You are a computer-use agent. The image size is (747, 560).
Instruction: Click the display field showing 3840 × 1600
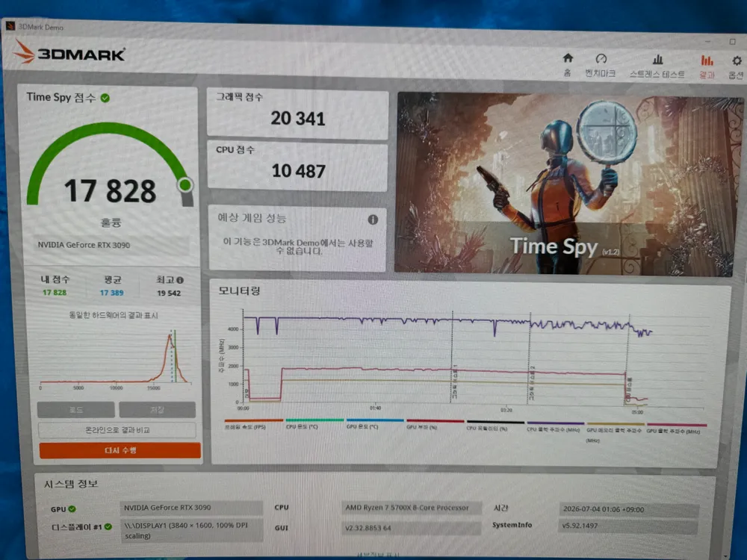(x=191, y=530)
